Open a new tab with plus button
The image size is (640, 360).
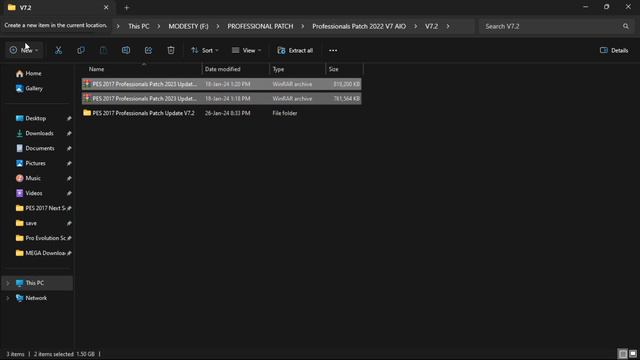pyautogui.click(x=127, y=7)
